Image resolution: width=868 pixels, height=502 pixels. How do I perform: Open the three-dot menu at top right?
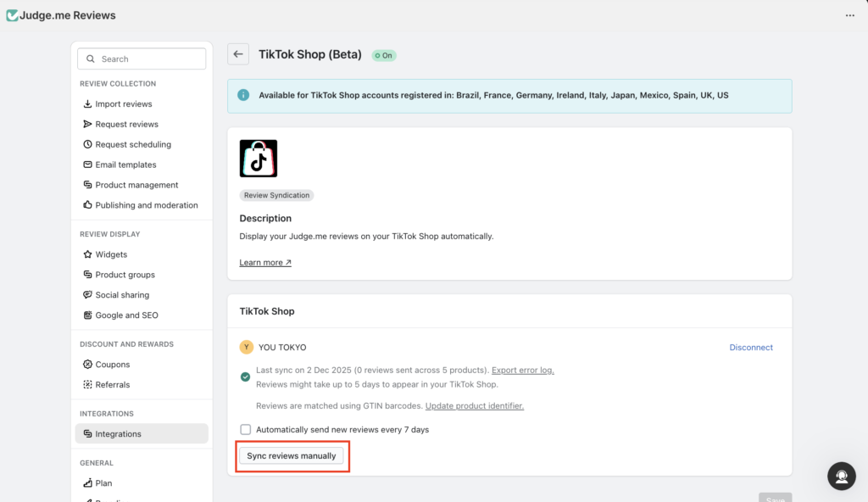tap(849, 15)
